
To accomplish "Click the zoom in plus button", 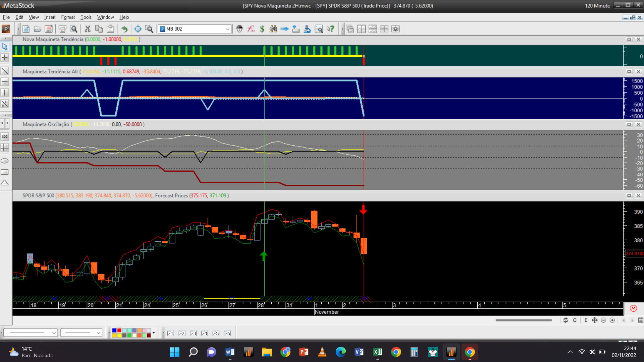I will click(x=612, y=320).
